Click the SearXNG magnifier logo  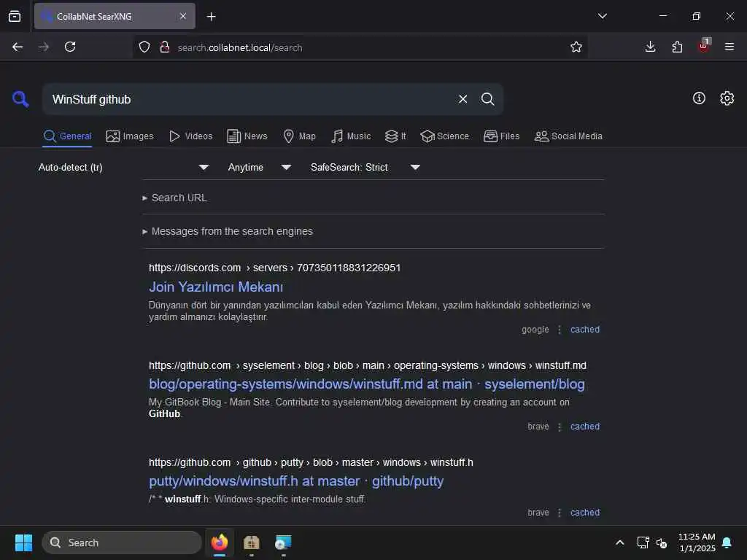point(20,99)
